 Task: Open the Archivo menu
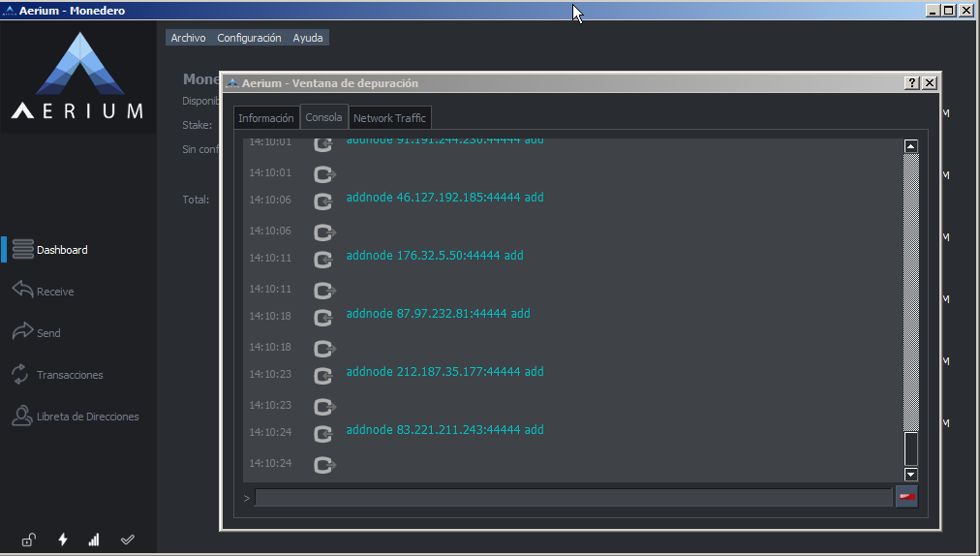[188, 38]
